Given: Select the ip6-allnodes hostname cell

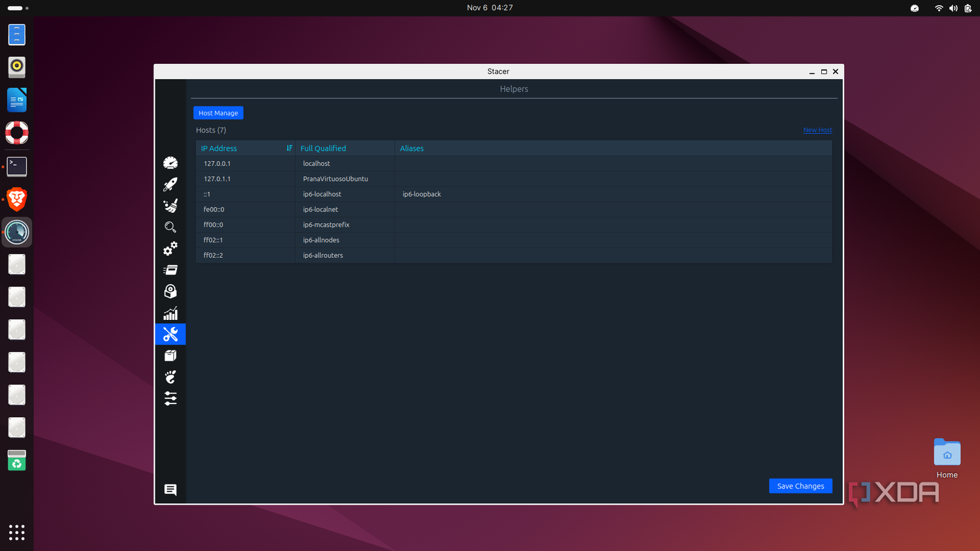Looking at the screenshot, I should [x=345, y=240].
